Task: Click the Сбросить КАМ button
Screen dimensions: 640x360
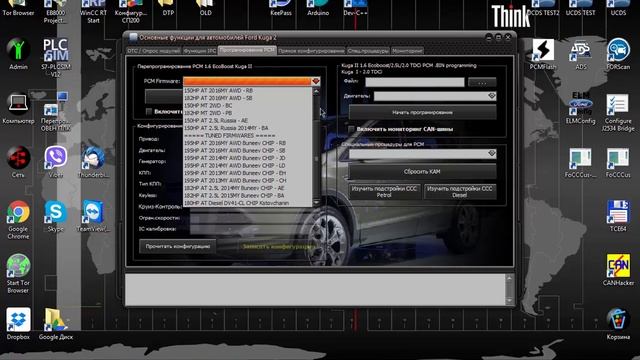Action: point(422,171)
